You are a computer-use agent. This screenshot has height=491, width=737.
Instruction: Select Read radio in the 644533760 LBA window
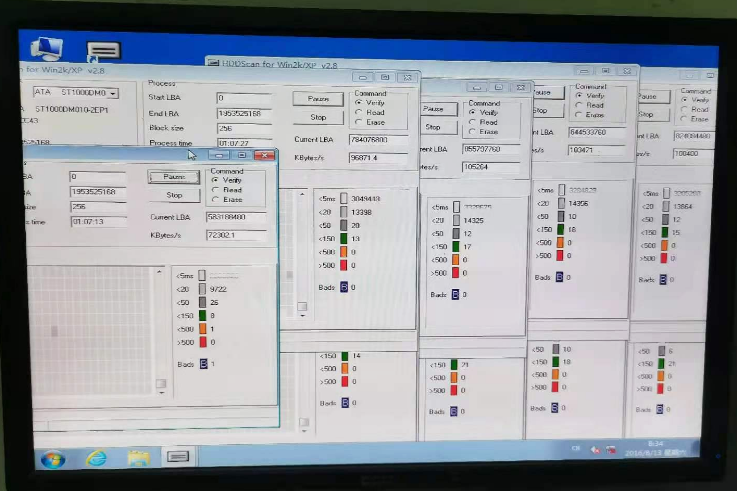[579, 105]
